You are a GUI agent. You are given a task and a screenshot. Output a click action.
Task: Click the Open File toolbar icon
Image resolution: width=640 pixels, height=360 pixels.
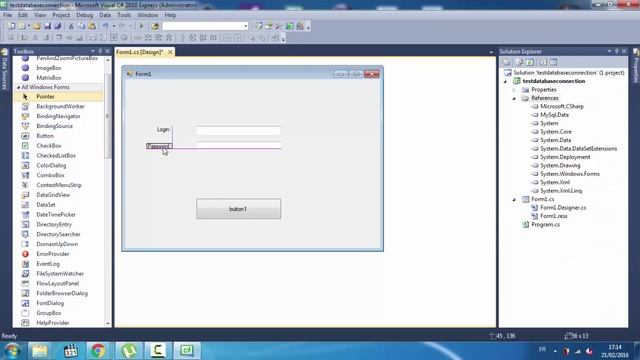coord(37,27)
